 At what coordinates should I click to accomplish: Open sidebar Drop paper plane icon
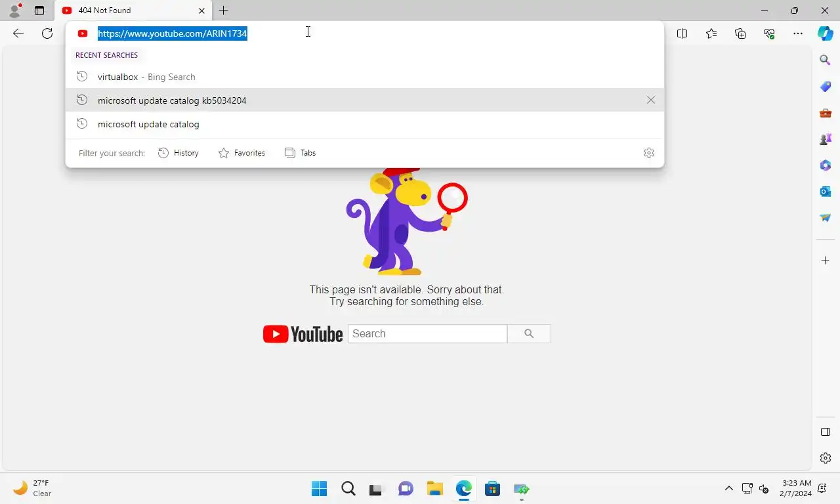826,218
